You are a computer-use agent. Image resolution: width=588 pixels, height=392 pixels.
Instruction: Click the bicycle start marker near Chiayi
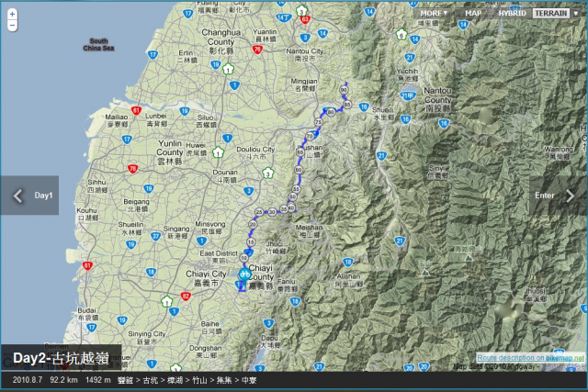tap(245, 274)
